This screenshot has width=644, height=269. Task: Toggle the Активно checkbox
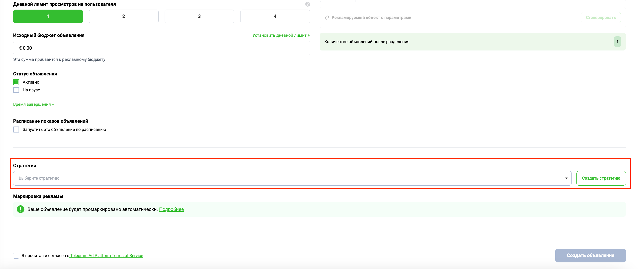pyautogui.click(x=16, y=82)
